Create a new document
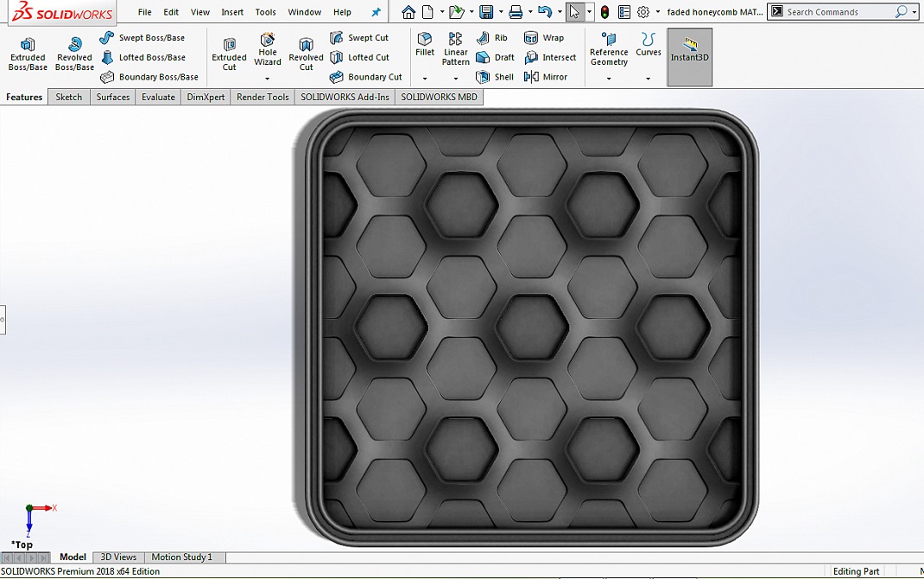Image resolution: width=924 pixels, height=579 pixels. pyautogui.click(x=427, y=12)
